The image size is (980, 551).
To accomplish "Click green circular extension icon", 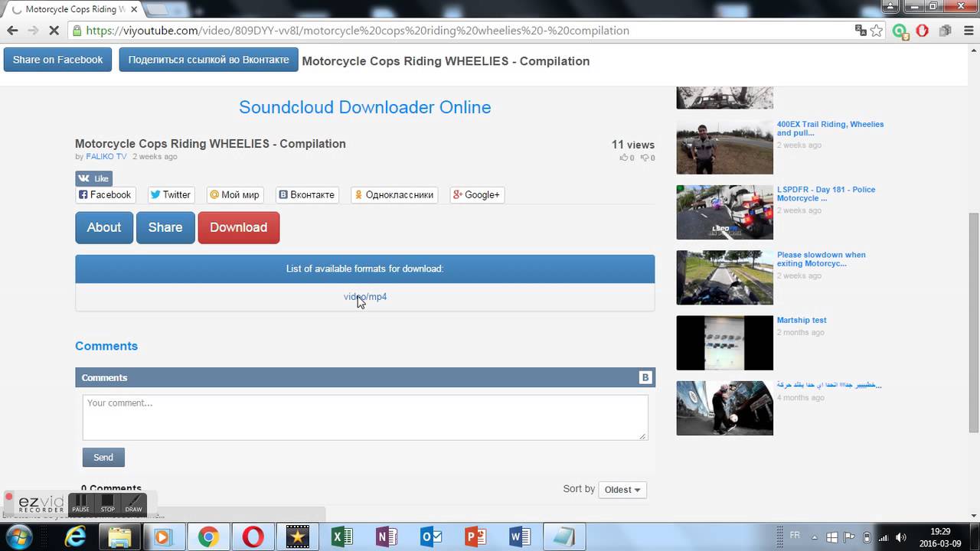I will coord(900,31).
